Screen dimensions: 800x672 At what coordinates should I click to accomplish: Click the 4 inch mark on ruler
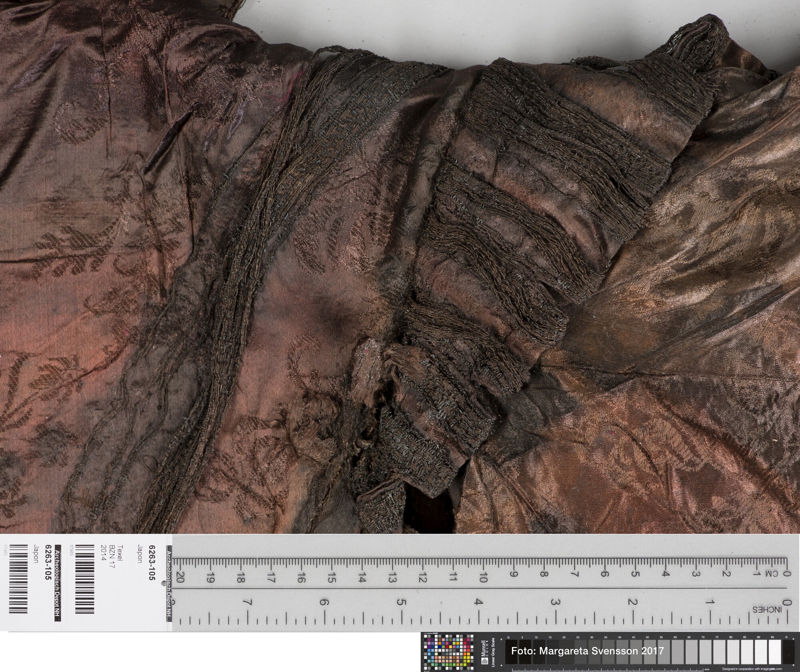pyautogui.click(x=478, y=601)
